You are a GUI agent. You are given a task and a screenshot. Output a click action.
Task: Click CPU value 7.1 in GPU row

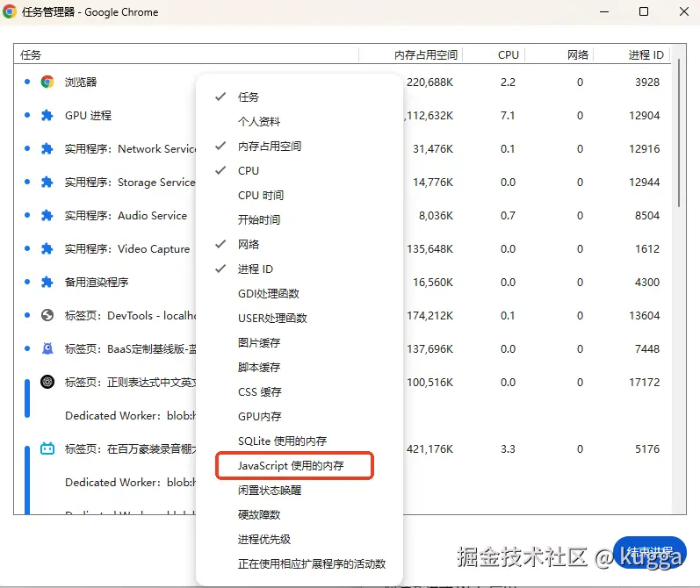[508, 116]
